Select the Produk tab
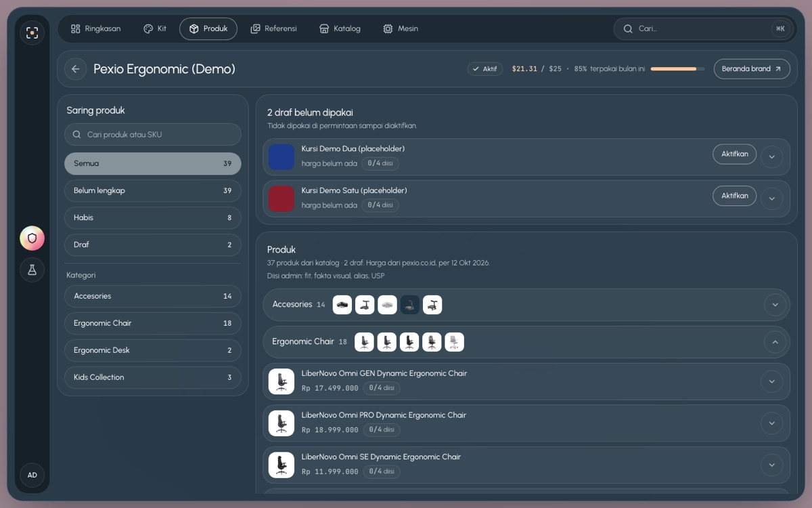This screenshot has height=508, width=812. 208,28
